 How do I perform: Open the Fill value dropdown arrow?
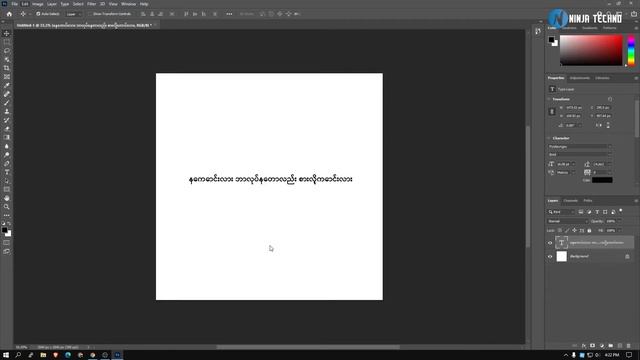[x=619, y=231]
